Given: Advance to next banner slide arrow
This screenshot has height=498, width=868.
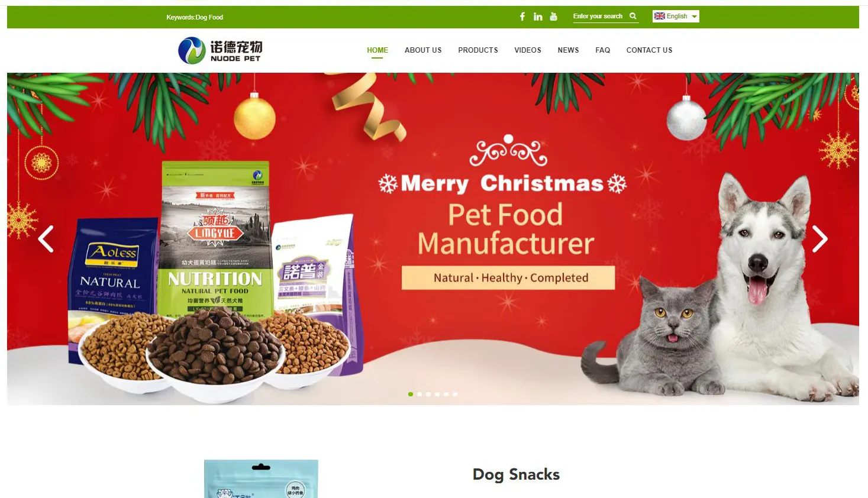Looking at the screenshot, I should tap(819, 239).
